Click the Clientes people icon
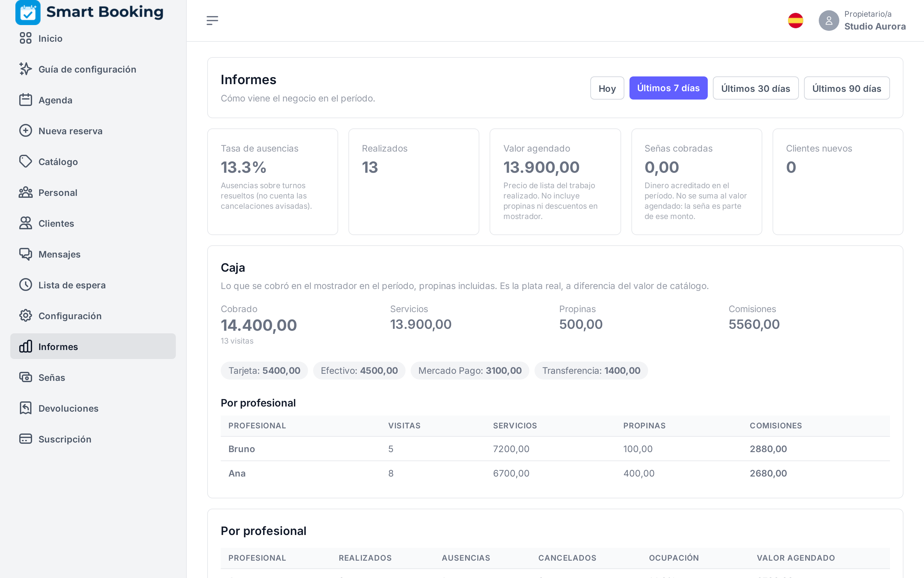The height and width of the screenshot is (578, 924). [26, 223]
